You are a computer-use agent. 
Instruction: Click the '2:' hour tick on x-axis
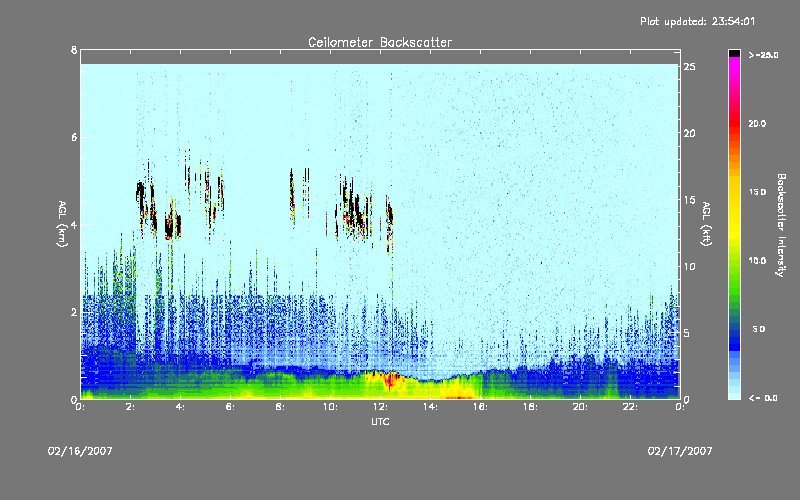131,407
